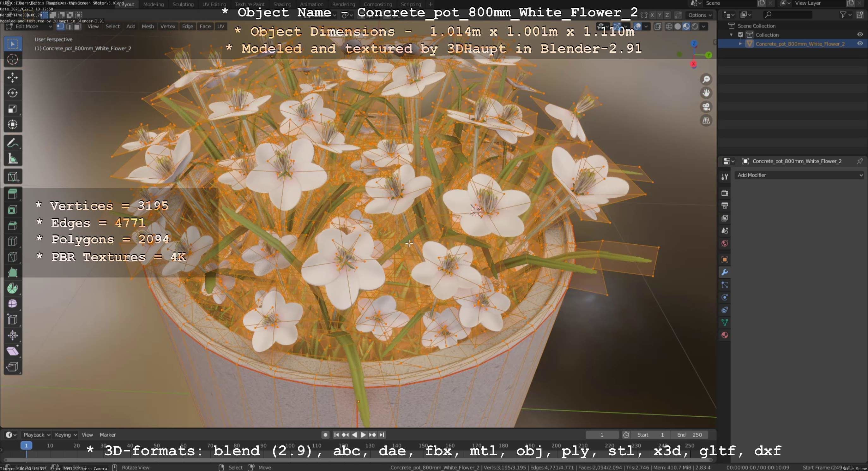868x471 pixels.
Task: Hide Collection using its eye icon
Action: coord(859,35)
